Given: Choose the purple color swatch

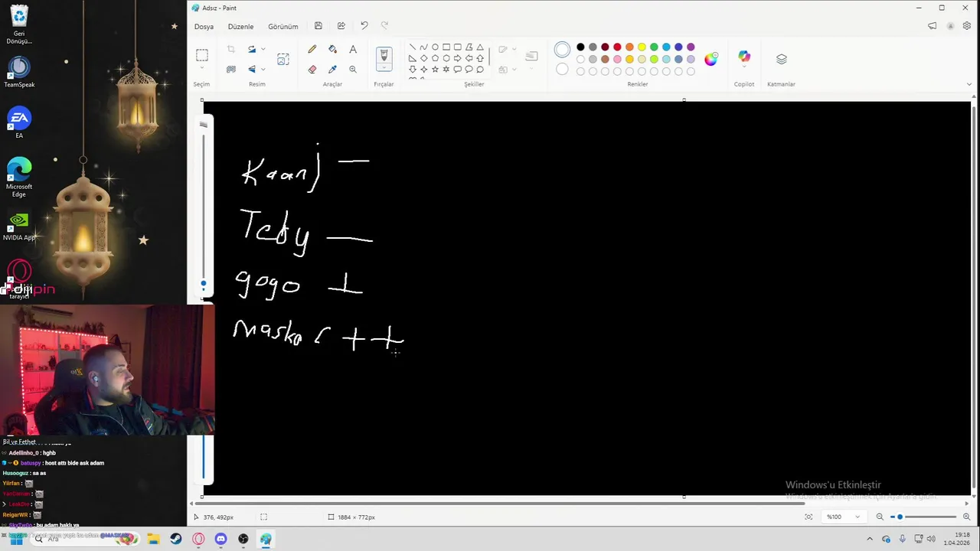Looking at the screenshot, I should click(x=691, y=47).
